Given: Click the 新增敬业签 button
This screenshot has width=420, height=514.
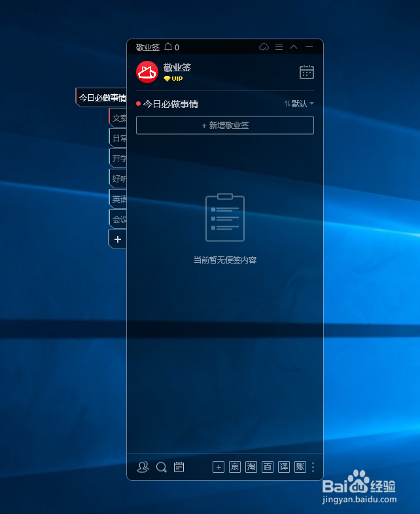Looking at the screenshot, I should (x=225, y=125).
